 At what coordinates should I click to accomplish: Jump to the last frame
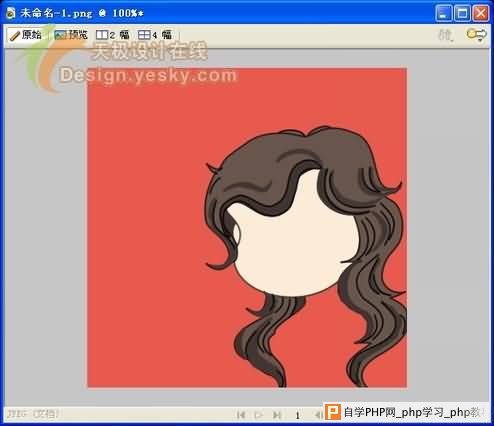[x=276, y=415]
